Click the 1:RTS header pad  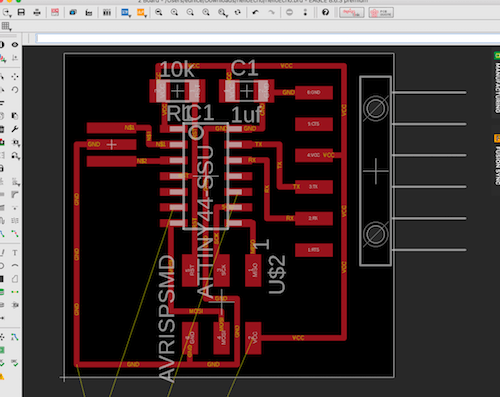(x=314, y=250)
